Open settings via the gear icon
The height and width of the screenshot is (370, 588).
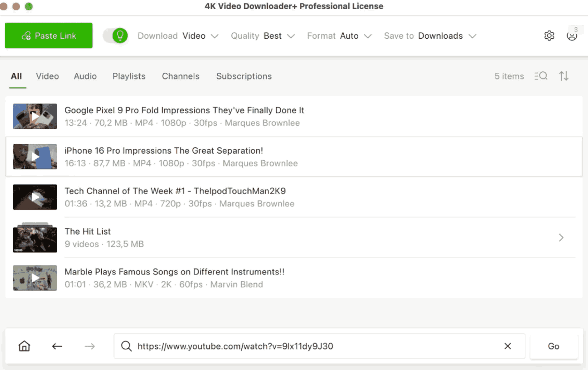tap(549, 36)
